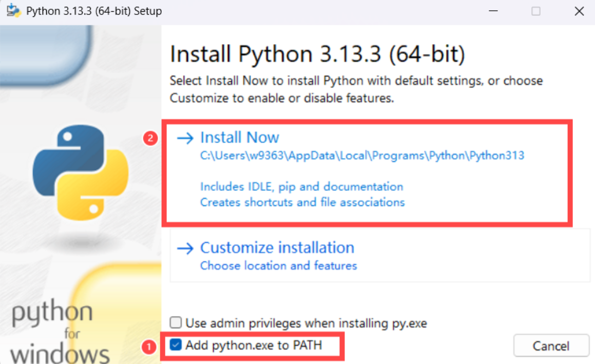Image resolution: width=595 pixels, height=364 pixels.
Task: Click the Choose location and features subtitle
Action: coord(278,266)
